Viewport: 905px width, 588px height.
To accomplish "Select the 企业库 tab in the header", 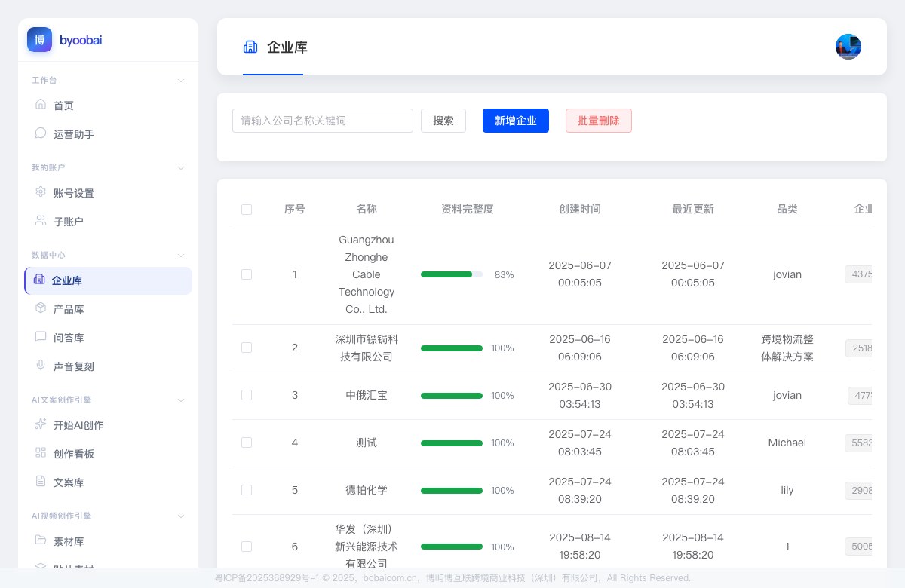I will click(275, 47).
